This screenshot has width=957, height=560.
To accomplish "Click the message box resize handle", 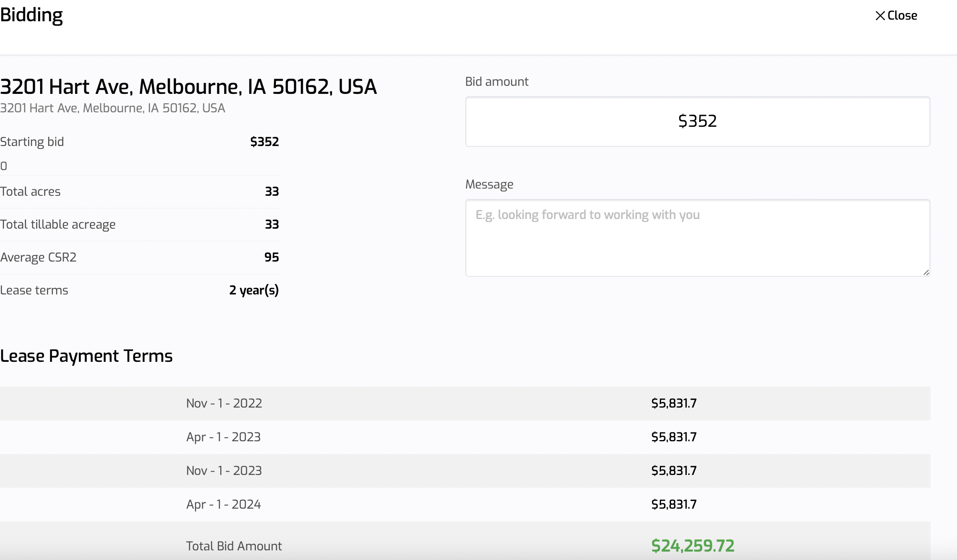I will pyautogui.click(x=926, y=272).
